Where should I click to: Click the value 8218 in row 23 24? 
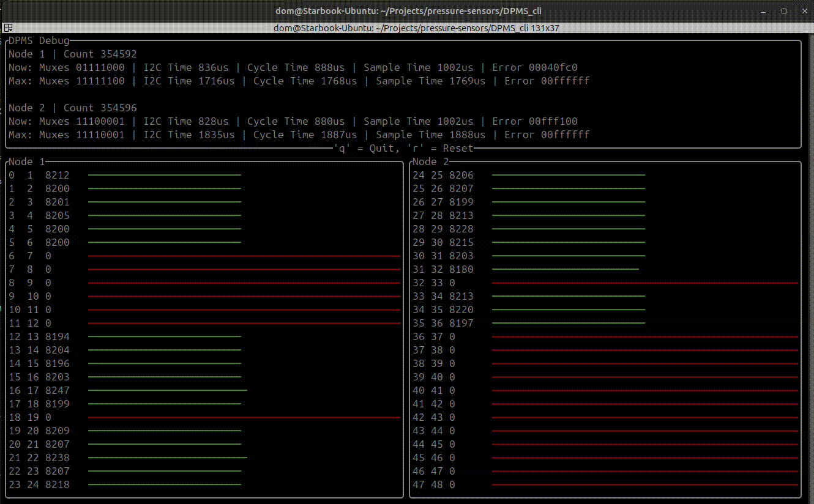58,484
